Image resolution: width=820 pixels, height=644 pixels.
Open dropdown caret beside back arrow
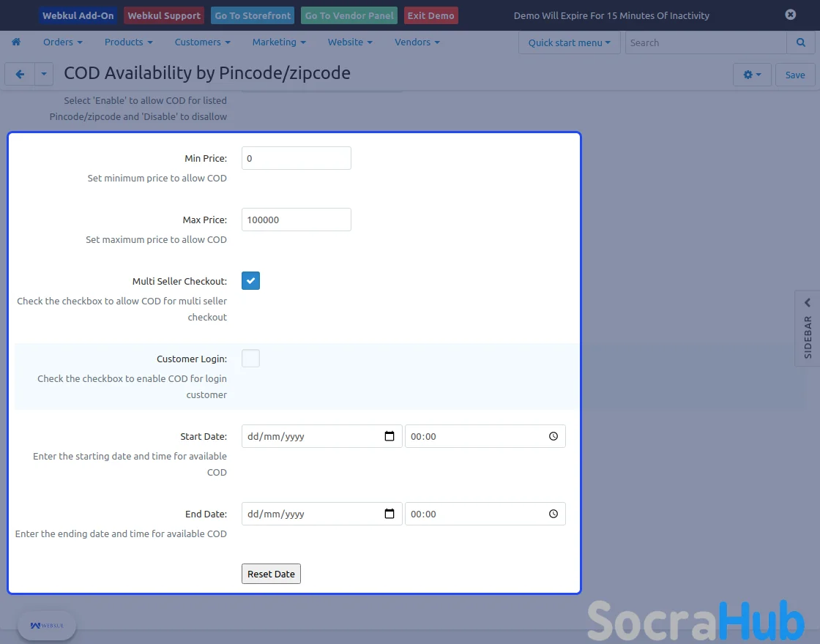coord(44,74)
